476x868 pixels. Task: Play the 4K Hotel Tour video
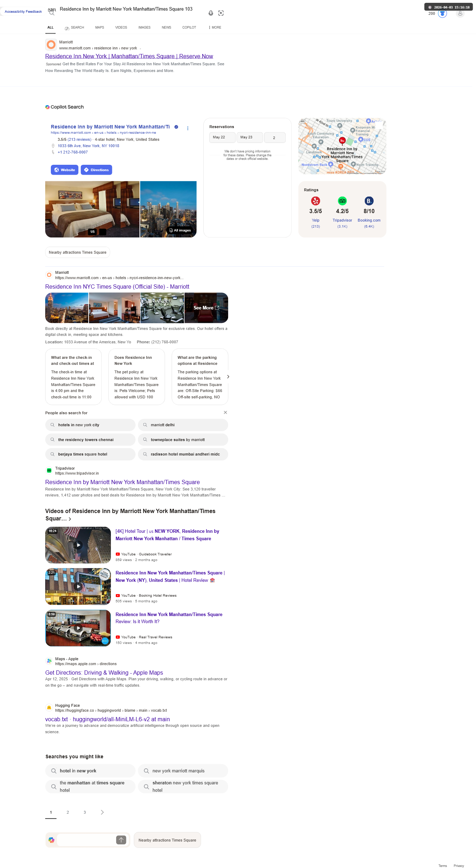78,545
